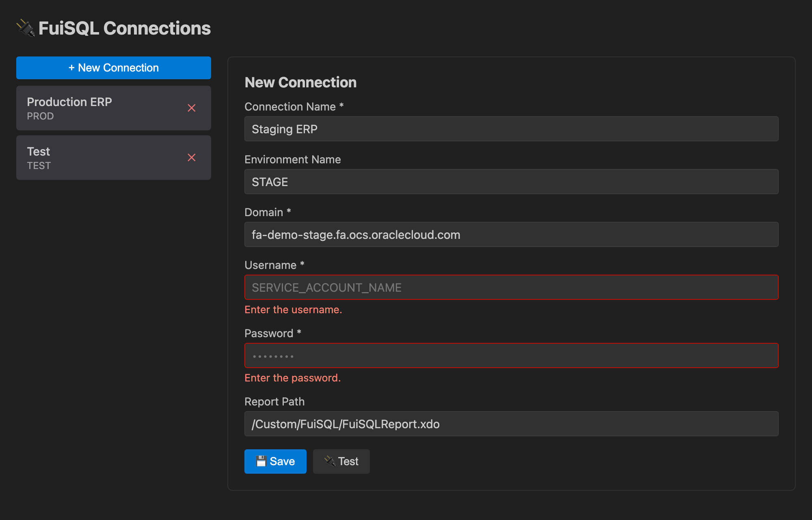812x520 pixels.
Task: Click the Password label
Action: [x=273, y=333]
